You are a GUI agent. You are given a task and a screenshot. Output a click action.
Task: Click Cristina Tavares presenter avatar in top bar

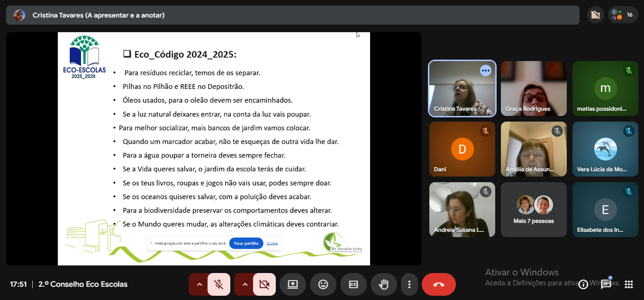[x=19, y=15]
